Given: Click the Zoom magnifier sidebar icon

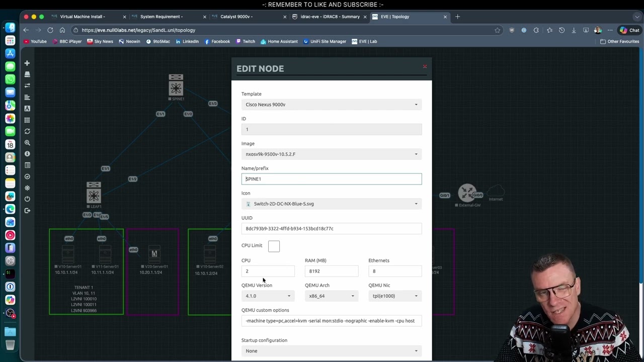Looking at the screenshot, I should (27, 143).
